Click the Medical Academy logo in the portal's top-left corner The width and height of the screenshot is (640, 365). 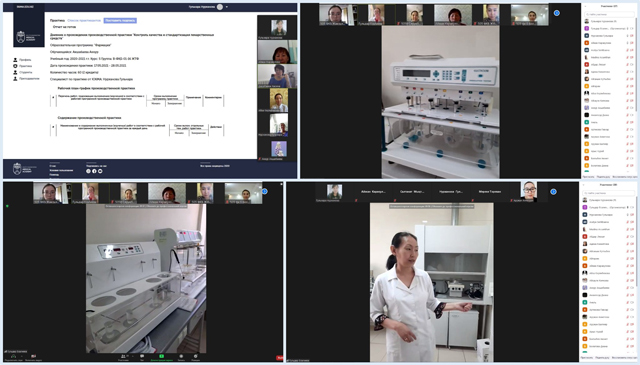(29, 37)
